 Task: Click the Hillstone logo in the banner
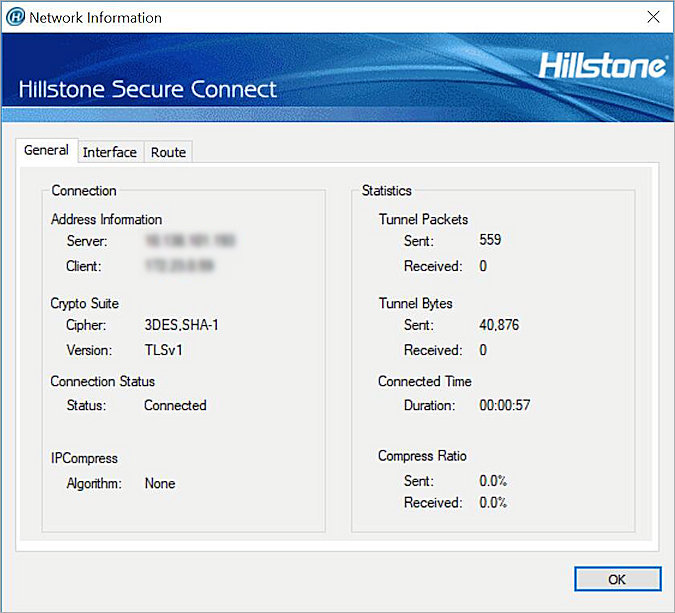point(602,66)
